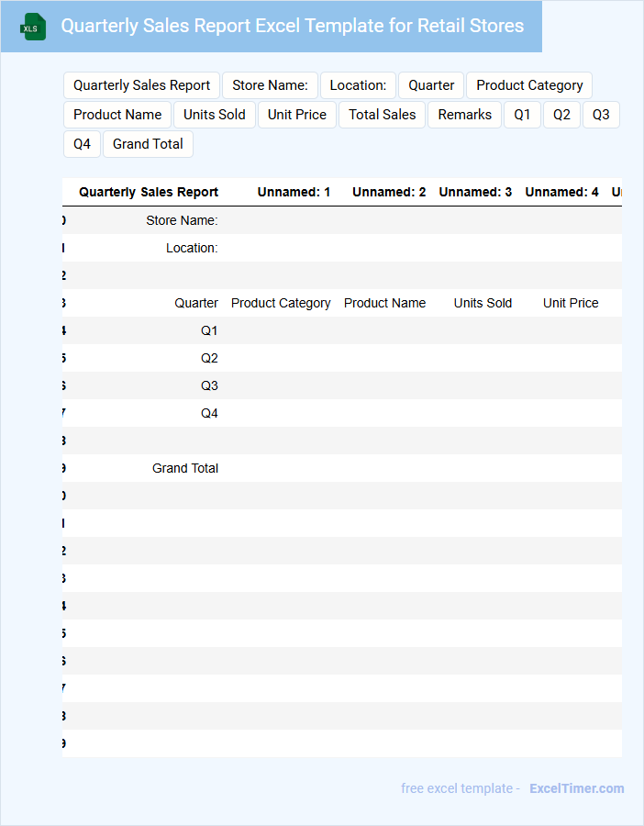Select the Total Sales tag
Image resolution: width=644 pixels, height=826 pixels.
click(x=383, y=115)
